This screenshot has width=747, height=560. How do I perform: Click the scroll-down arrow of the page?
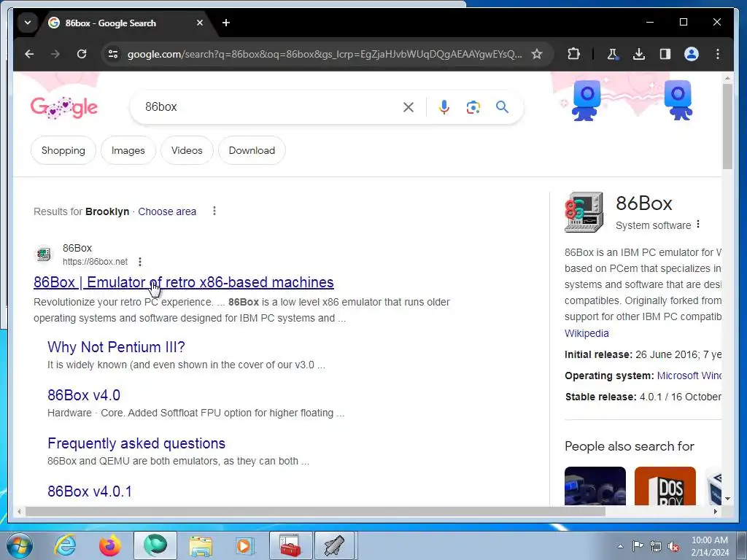tap(727, 499)
